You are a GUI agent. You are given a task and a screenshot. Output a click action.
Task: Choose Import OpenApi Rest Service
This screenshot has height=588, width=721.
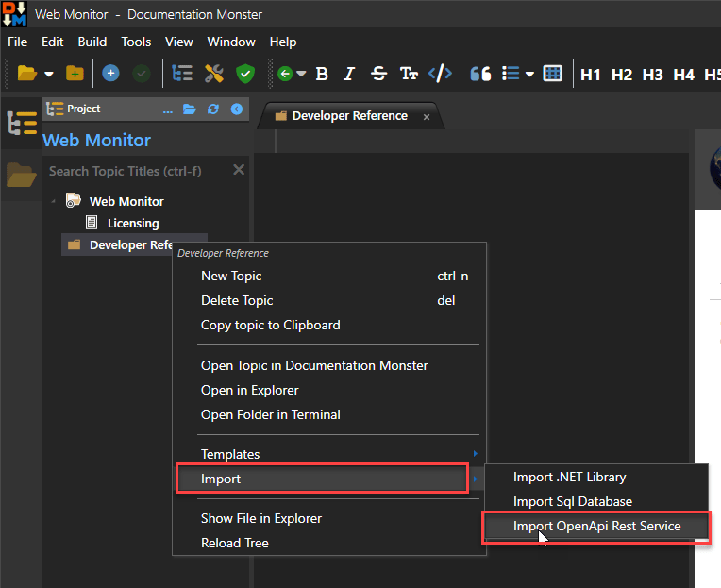click(596, 526)
